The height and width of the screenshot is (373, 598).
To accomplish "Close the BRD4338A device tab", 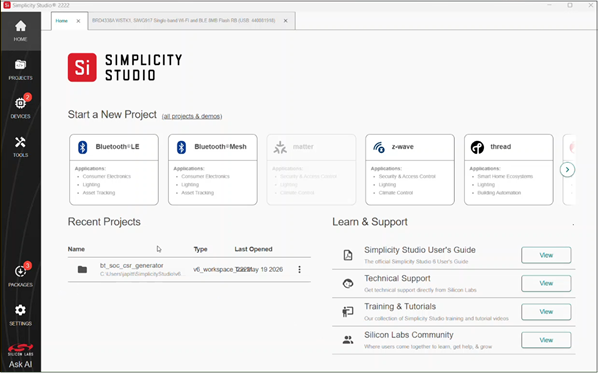I will (285, 21).
